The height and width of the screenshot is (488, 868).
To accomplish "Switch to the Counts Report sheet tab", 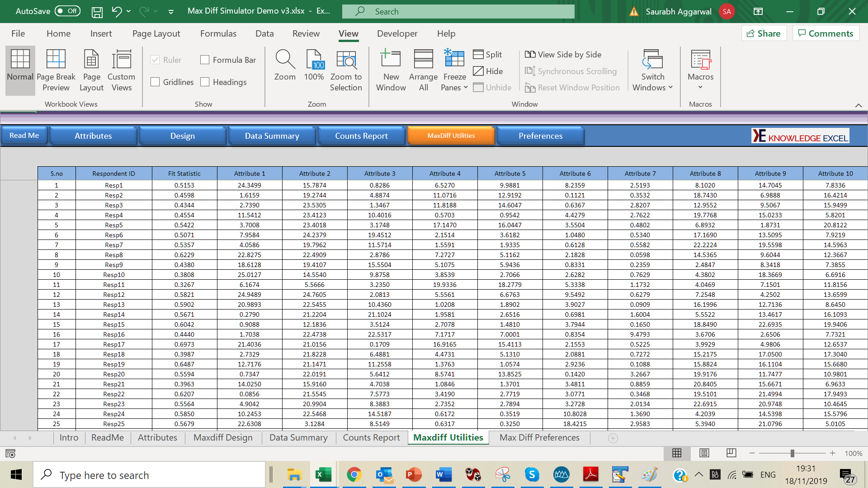I will (x=371, y=437).
